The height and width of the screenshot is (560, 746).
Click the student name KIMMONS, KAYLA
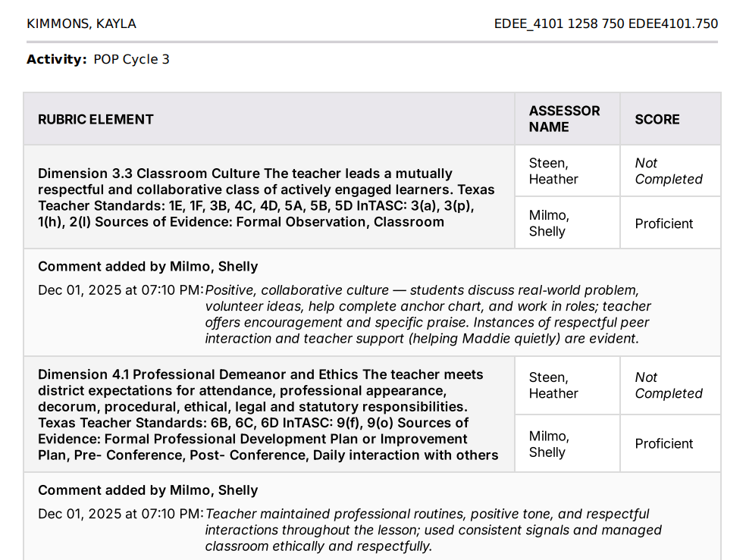click(81, 23)
